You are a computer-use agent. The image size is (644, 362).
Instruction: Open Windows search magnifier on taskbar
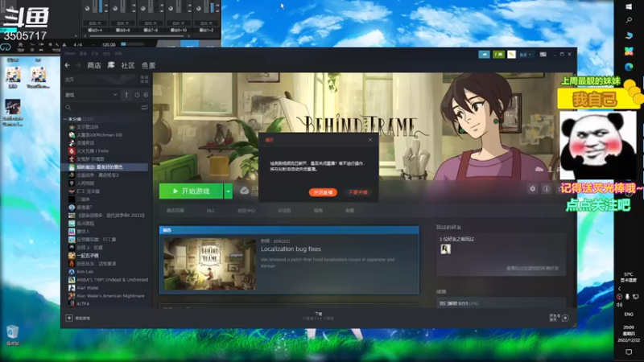coord(629,19)
